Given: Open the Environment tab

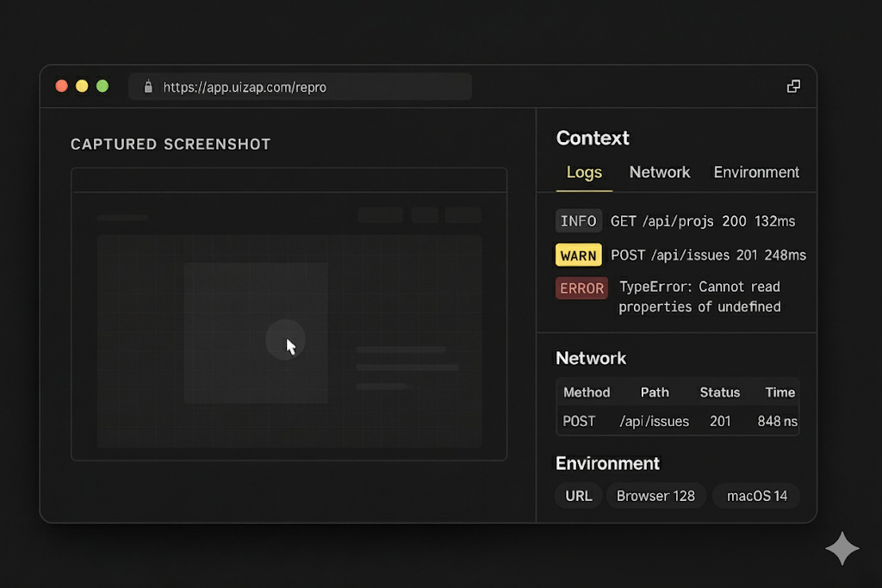Looking at the screenshot, I should (756, 172).
